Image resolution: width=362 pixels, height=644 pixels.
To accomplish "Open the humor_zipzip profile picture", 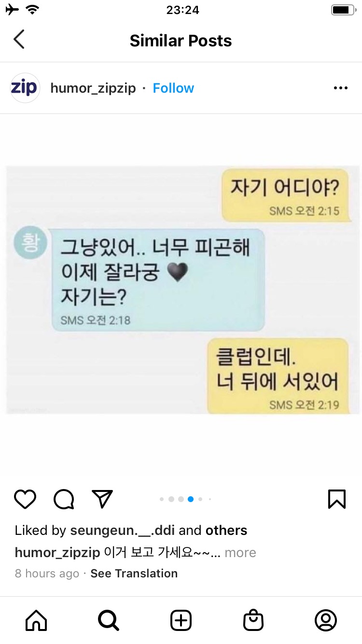I will click(25, 88).
